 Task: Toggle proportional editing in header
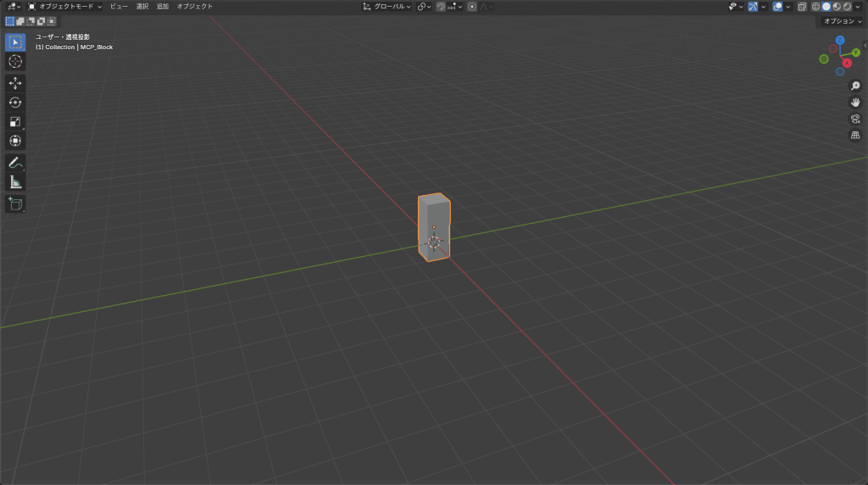[x=471, y=7]
